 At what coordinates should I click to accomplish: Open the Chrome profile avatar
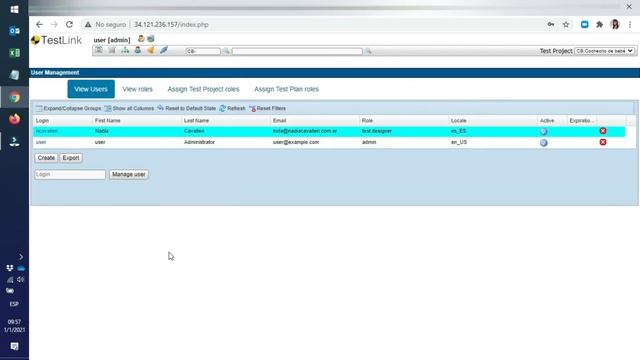tap(615, 24)
